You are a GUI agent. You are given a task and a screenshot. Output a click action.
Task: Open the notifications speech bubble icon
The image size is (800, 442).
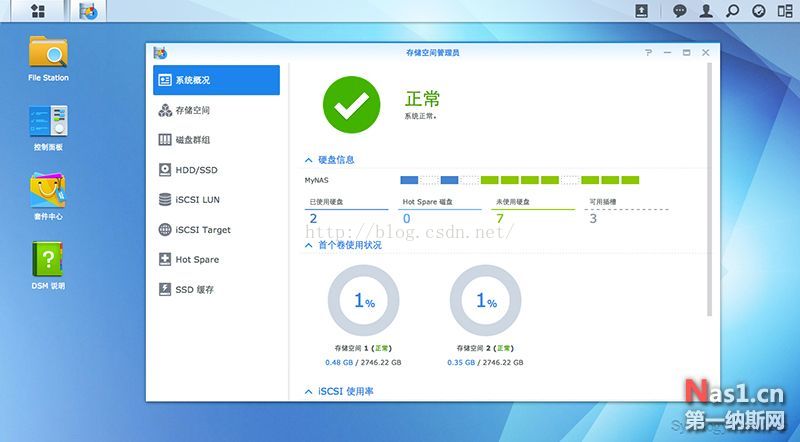(680, 12)
